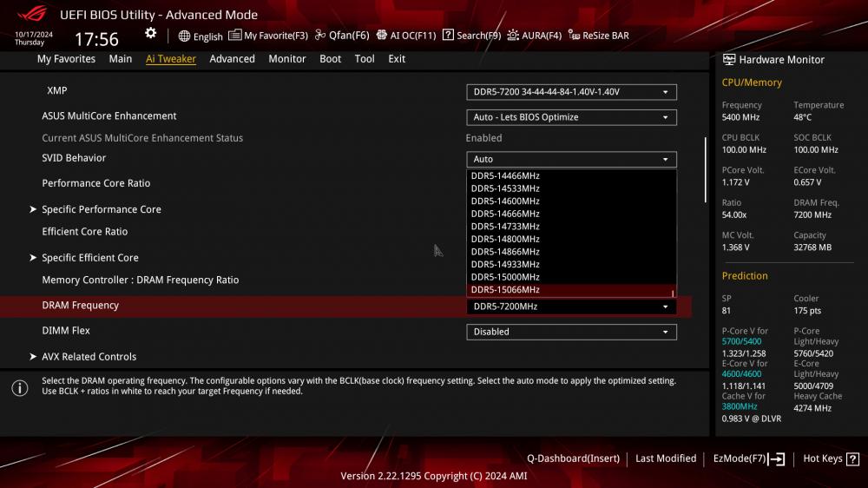The width and height of the screenshot is (868, 488).
Task: Click Last Modified button
Action: (x=666, y=458)
